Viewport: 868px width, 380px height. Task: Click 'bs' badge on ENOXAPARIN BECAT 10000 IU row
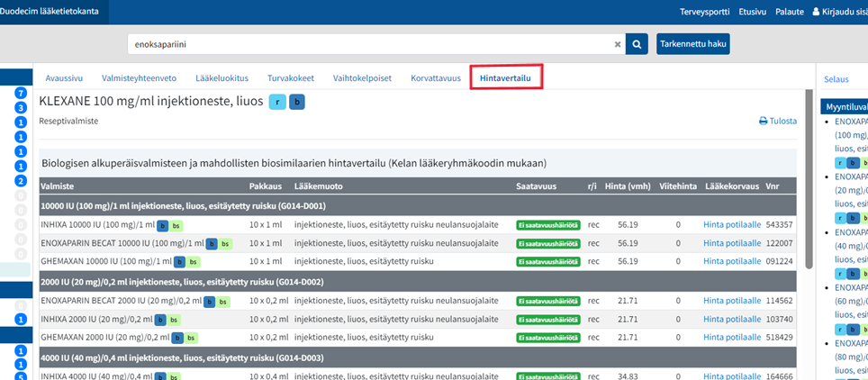click(x=226, y=244)
